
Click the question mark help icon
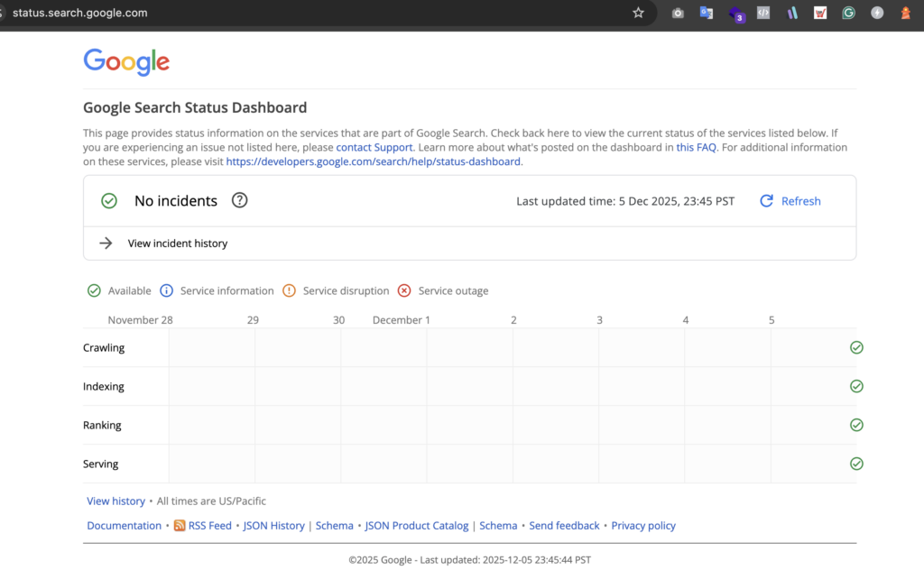coord(239,200)
